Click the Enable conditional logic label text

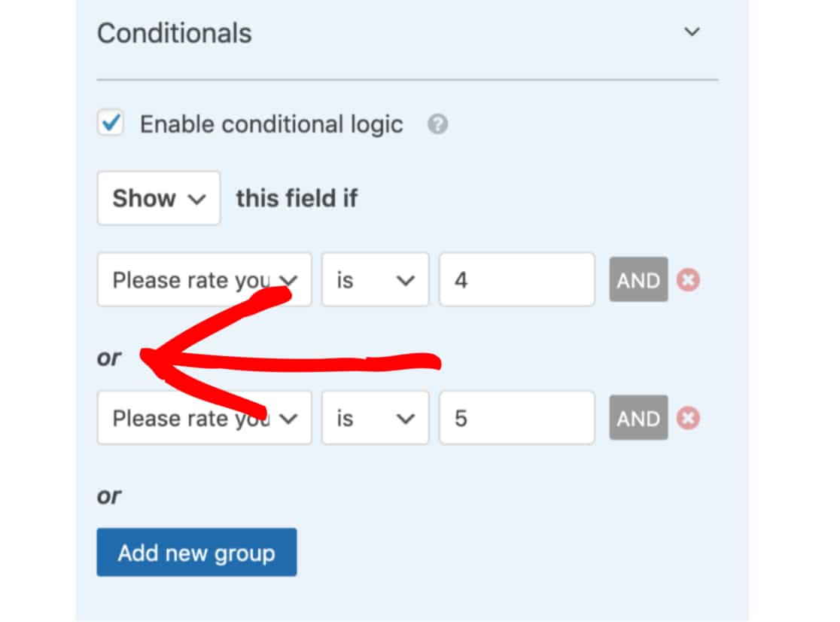pos(271,124)
